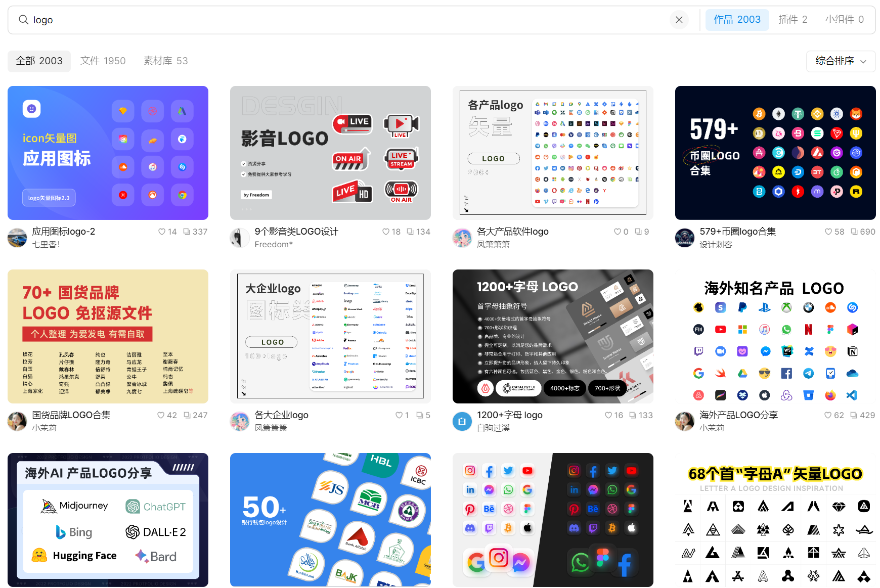880x588 pixels.
Task: Like 国货品牌LOGO合集 via heart icon
Action: pos(161,415)
